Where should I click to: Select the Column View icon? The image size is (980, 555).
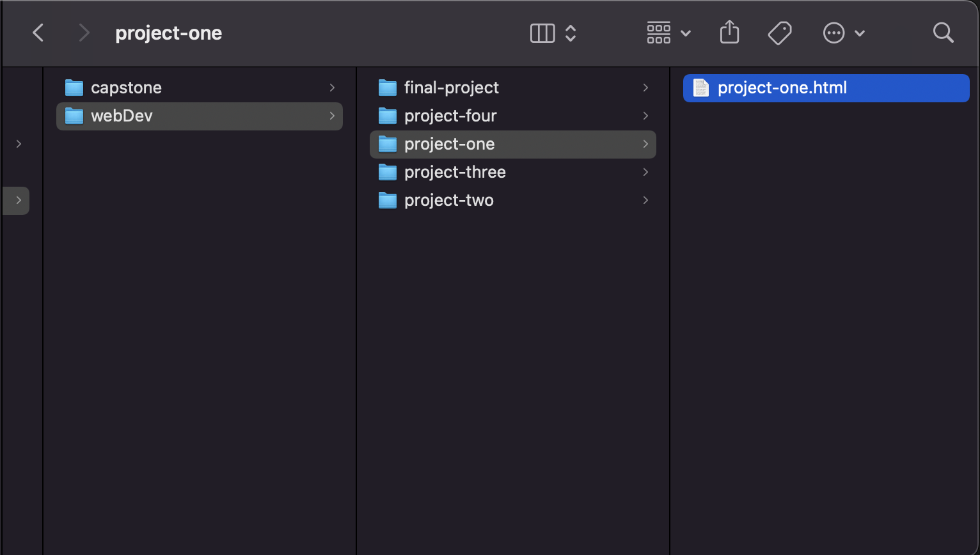542,33
